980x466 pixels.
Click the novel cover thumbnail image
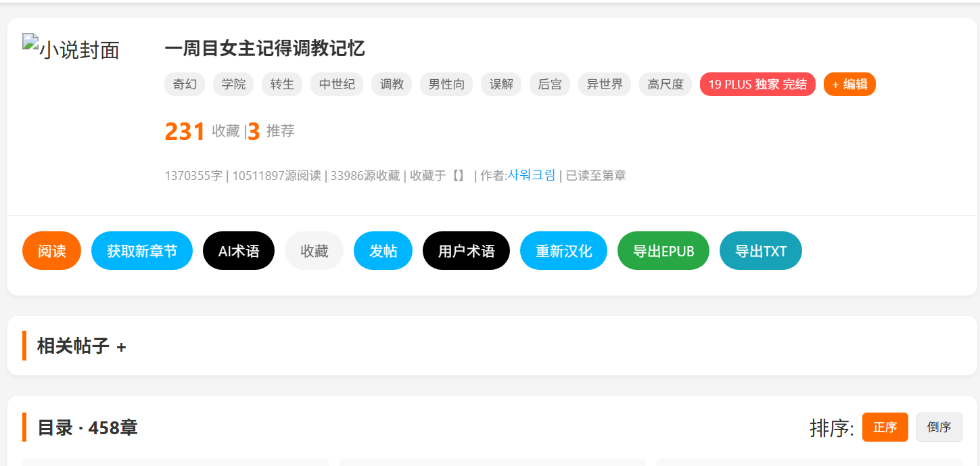point(71,49)
